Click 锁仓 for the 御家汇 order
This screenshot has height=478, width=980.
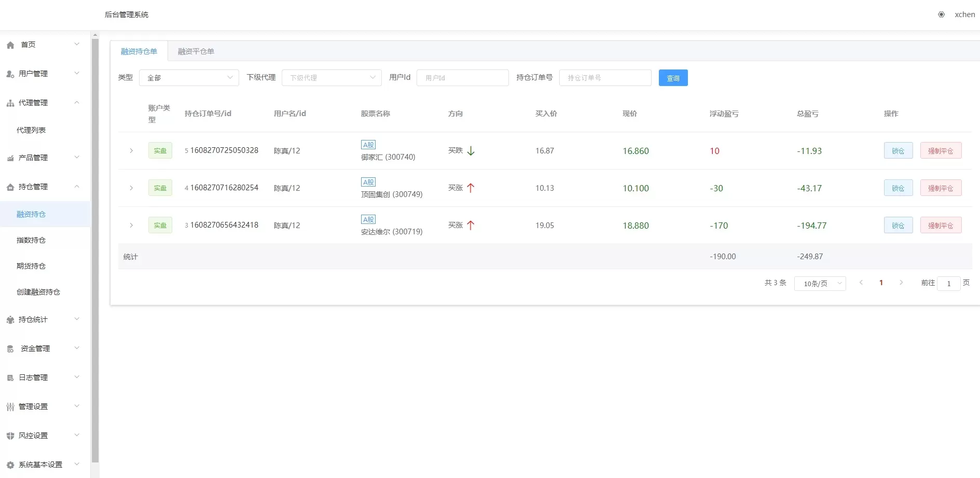click(898, 151)
